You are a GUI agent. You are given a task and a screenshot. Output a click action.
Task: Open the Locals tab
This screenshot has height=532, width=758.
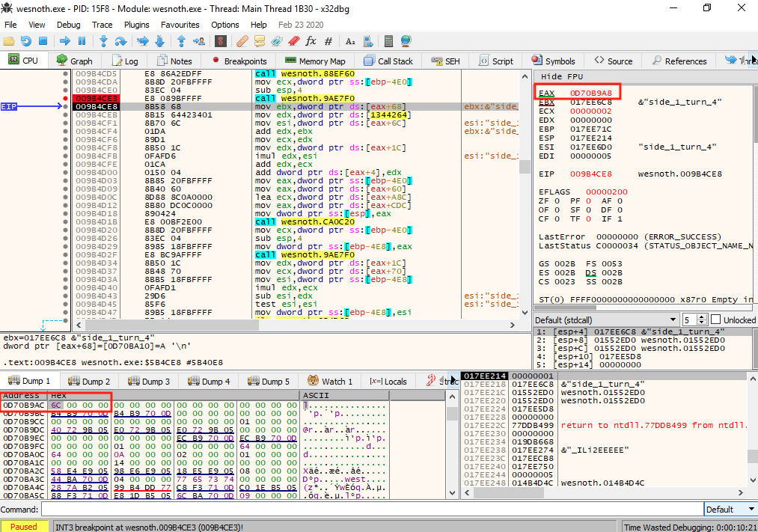coord(388,382)
